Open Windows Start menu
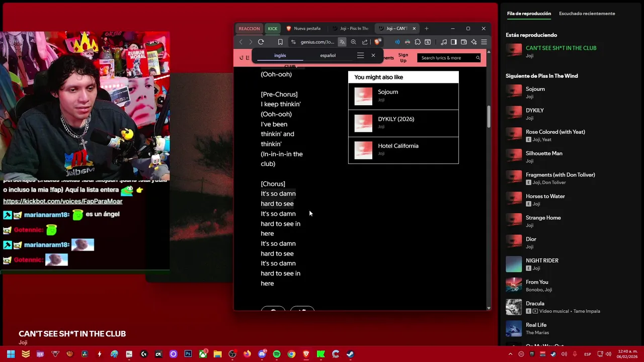 coord(11,354)
